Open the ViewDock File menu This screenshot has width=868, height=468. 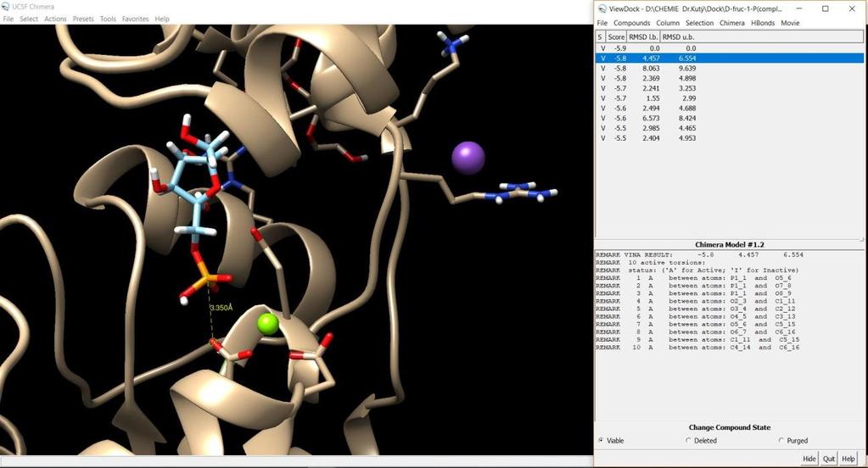pyautogui.click(x=602, y=23)
